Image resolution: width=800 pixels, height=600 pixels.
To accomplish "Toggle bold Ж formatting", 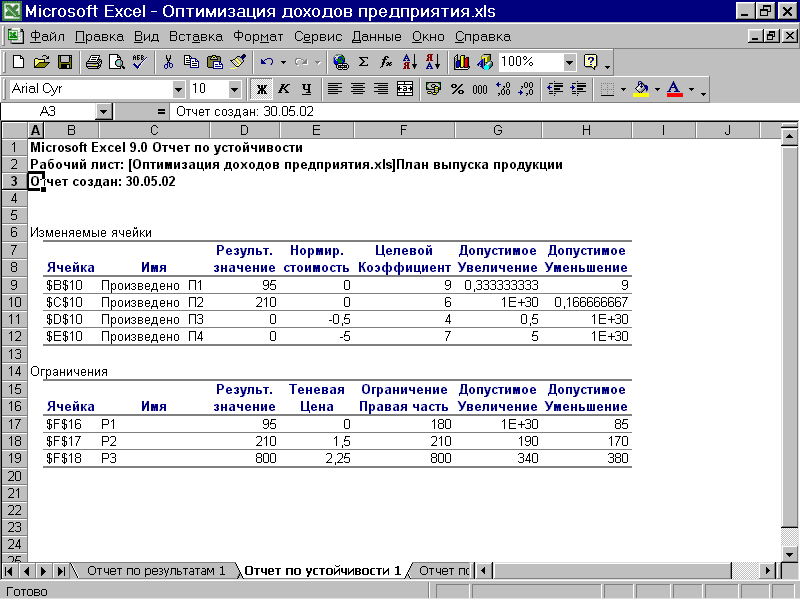I will click(261, 89).
